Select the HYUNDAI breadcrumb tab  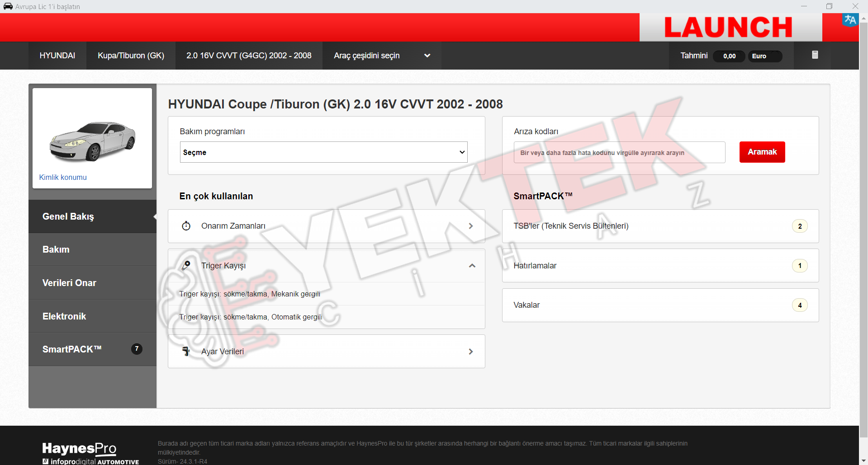click(57, 56)
